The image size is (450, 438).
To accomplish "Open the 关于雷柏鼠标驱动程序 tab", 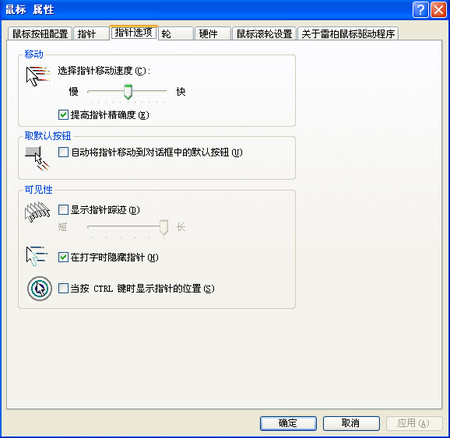I will coord(348,34).
